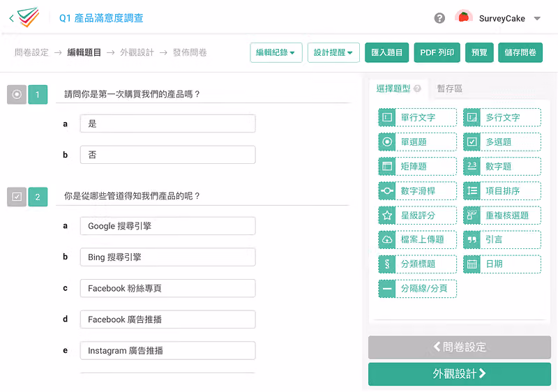Click the Bing 搜尋引擎 option field
The width and height of the screenshot is (558, 392).
(167, 257)
